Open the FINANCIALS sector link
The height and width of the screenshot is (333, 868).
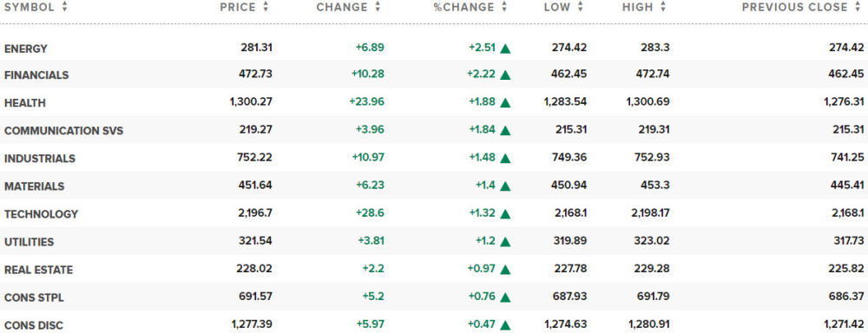[x=36, y=75]
